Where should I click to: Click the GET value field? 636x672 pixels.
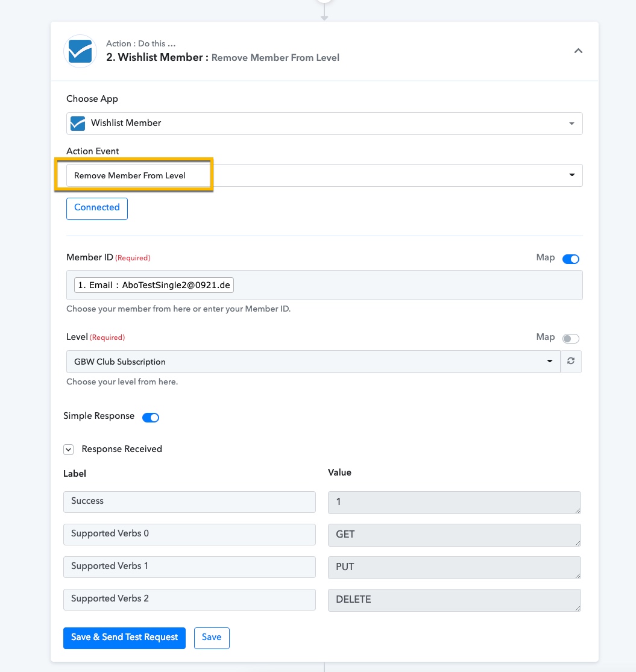455,535
